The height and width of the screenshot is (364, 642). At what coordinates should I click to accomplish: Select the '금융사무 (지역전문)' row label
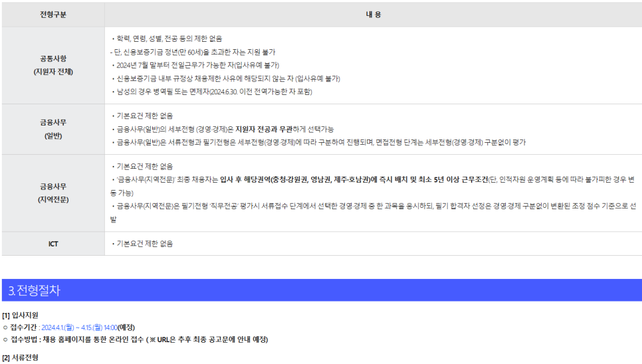(x=53, y=193)
